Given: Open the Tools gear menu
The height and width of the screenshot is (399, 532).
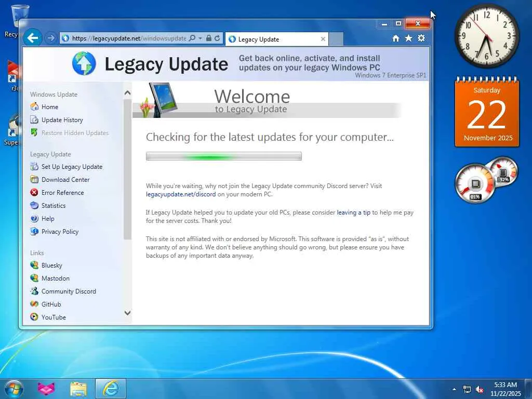Looking at the screenshot, I should click(421, 38).
